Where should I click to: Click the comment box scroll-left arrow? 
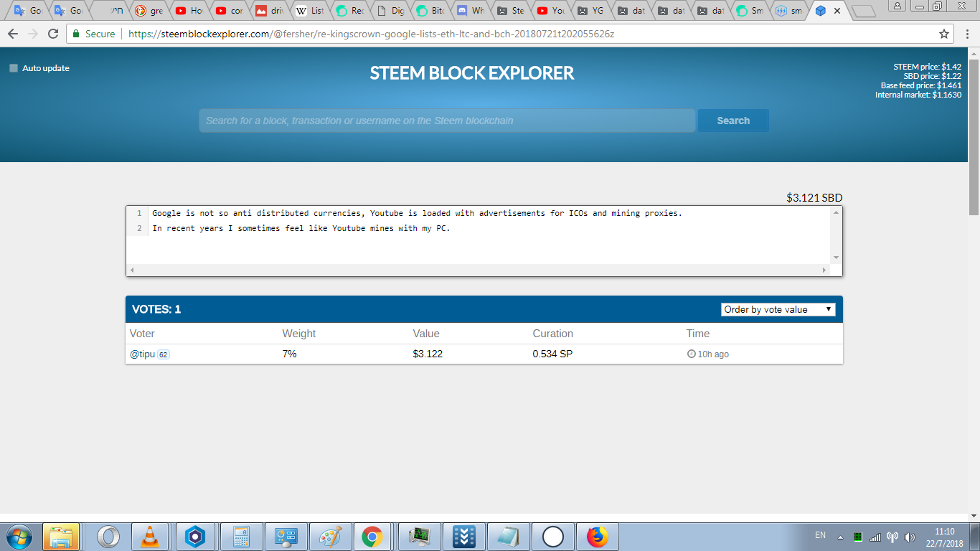(x=132, y=270)
